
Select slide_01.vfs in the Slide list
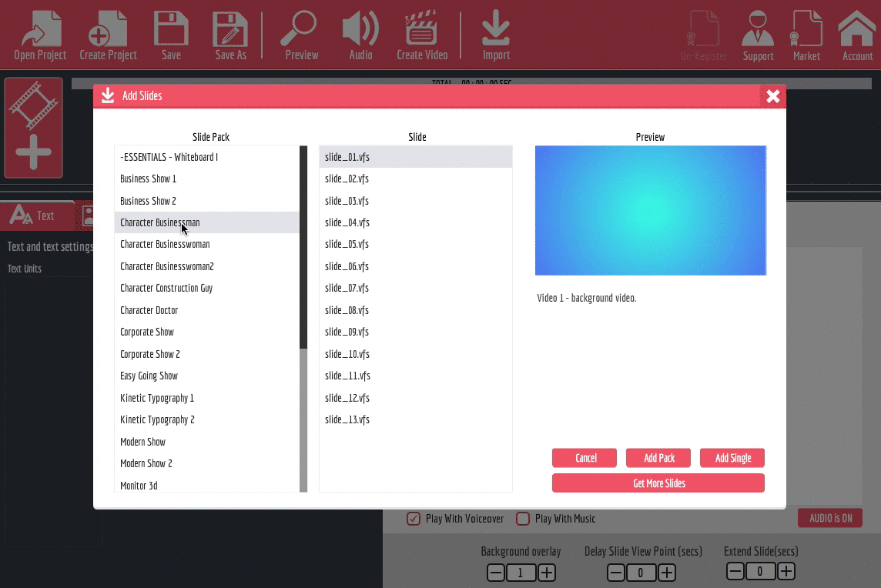pos(416,157)
